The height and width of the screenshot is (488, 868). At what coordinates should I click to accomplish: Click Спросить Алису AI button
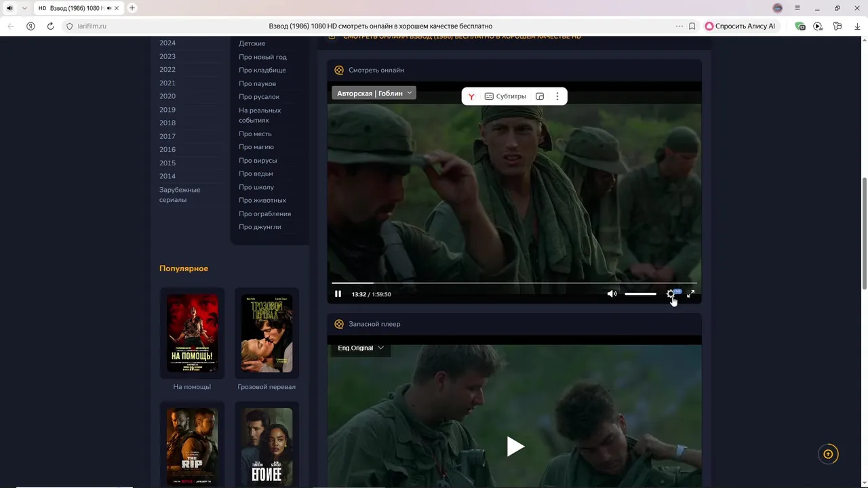coord(740,26)
